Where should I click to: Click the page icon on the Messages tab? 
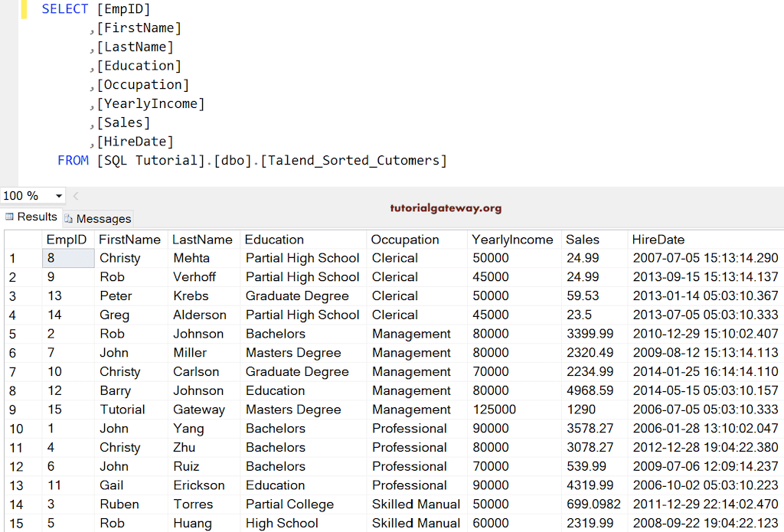point(68,219)
